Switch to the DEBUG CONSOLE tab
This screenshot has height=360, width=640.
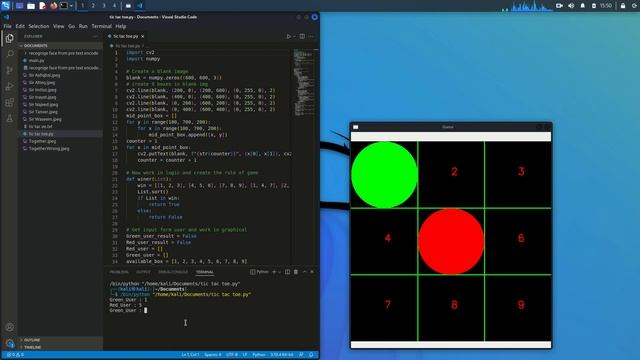coord(173,272)
